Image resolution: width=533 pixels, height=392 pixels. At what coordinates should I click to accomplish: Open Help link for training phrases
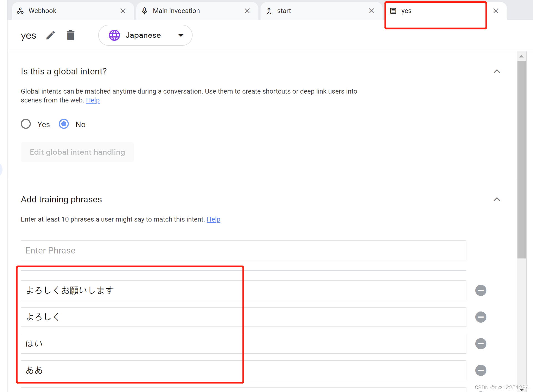coord(213,219)
